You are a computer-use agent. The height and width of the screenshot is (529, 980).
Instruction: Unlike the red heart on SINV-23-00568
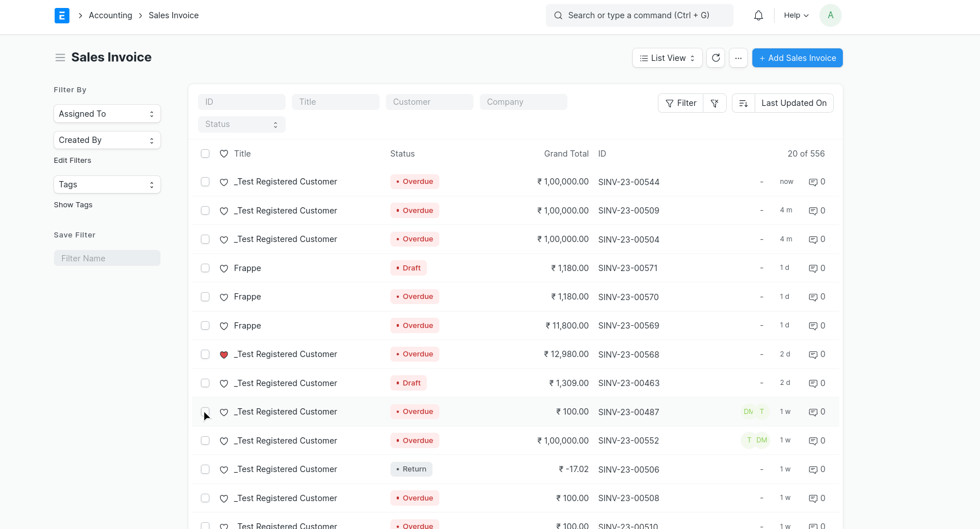[224, 355]
